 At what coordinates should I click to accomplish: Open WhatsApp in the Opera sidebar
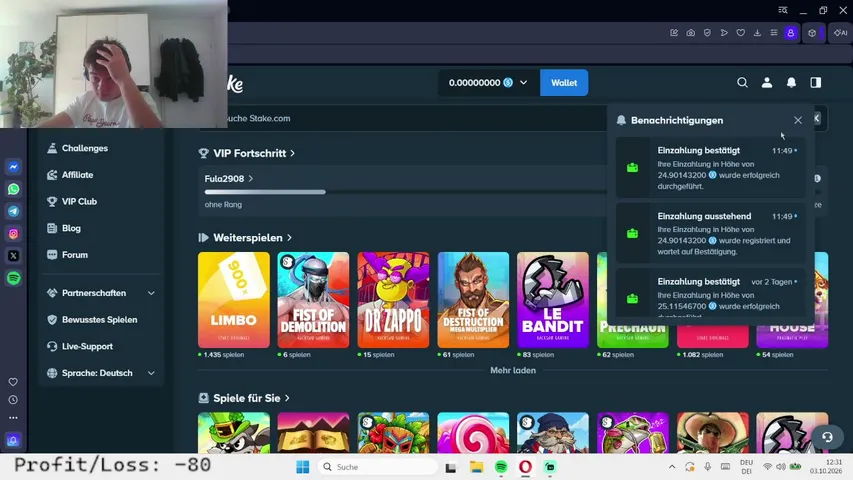click(14, 189)
